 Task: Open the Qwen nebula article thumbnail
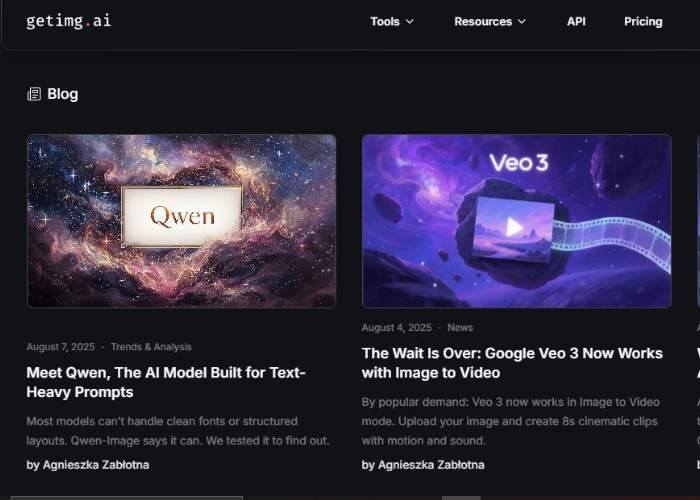click(x=181, y=221)
